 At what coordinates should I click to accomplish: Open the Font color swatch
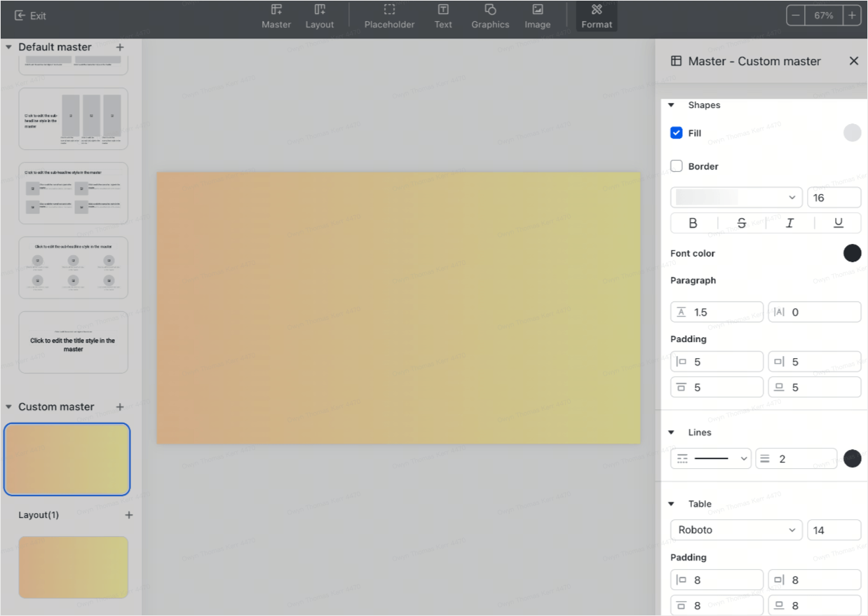852,253
